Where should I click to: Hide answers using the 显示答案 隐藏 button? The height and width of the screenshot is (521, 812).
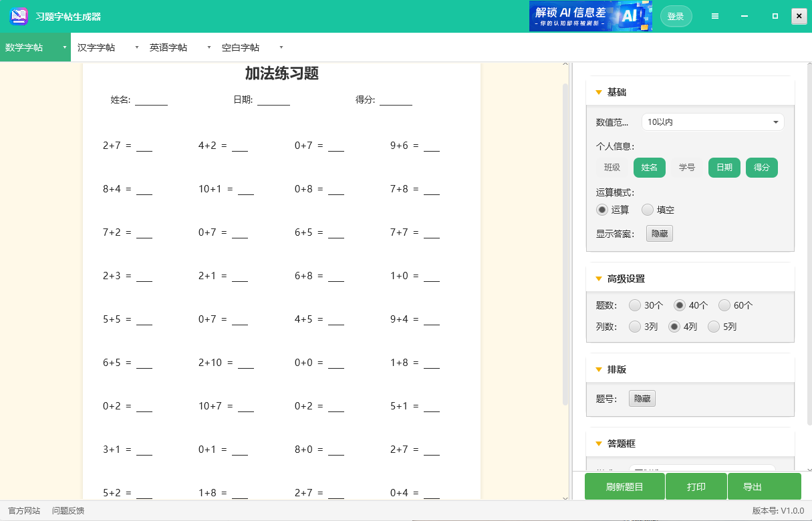659,234
